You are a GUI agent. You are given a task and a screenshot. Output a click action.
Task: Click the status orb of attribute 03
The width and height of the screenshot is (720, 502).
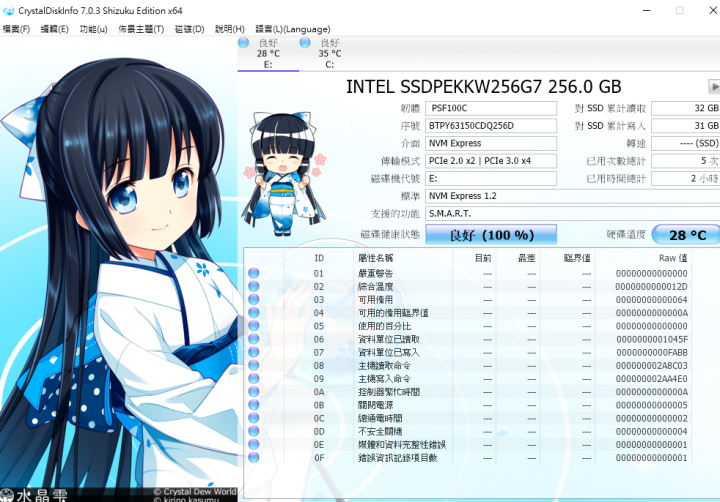(253, 299)
